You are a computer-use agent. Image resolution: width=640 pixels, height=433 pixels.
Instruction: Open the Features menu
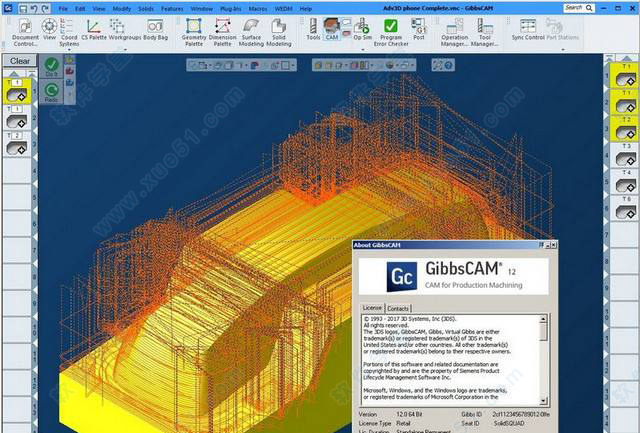pyautogui.click(x=172, y=9)
